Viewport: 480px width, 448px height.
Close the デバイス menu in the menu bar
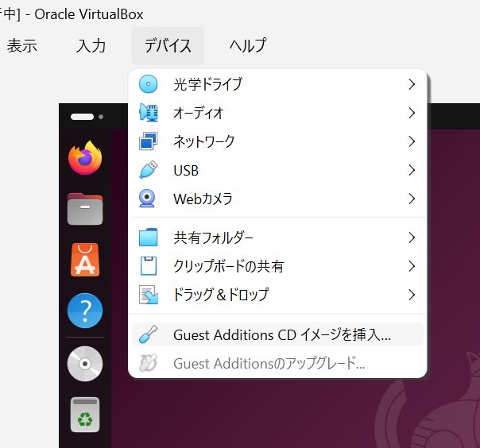[168, 46]
